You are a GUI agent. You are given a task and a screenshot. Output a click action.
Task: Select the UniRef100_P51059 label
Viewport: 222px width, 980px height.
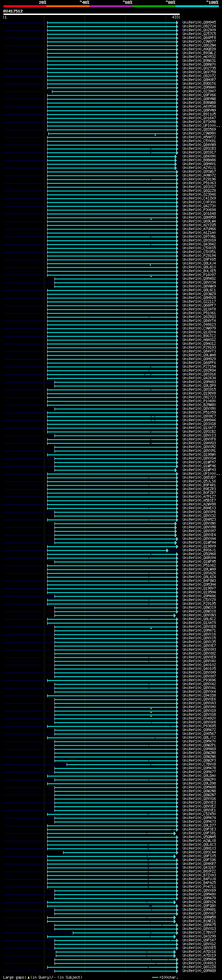click(199, 412)
